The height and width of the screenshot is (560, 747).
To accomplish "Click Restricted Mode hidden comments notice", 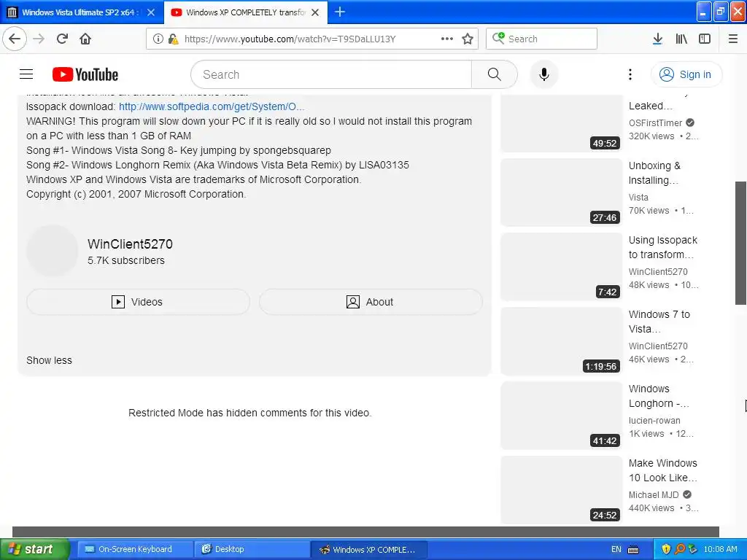I will pos(249,413).
